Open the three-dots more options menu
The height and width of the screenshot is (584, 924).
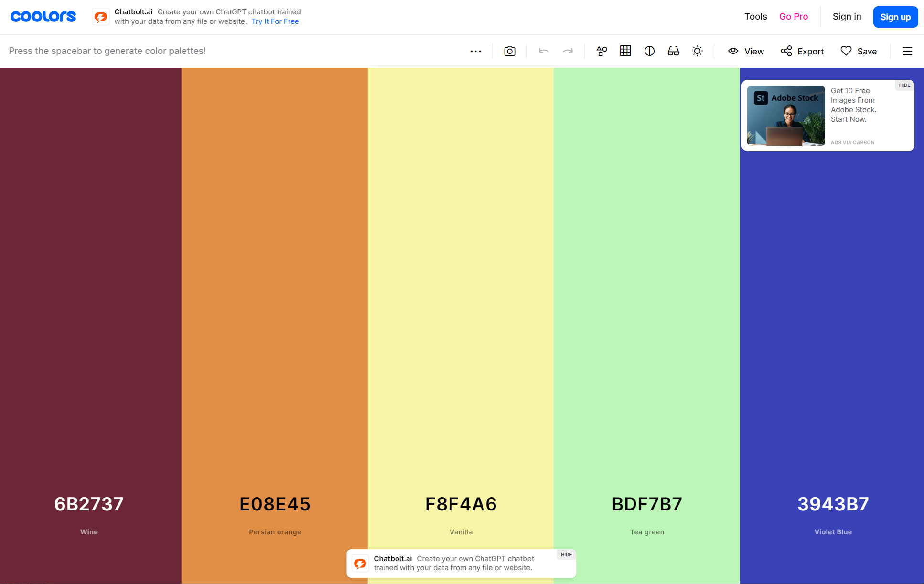tap(475, 51)
